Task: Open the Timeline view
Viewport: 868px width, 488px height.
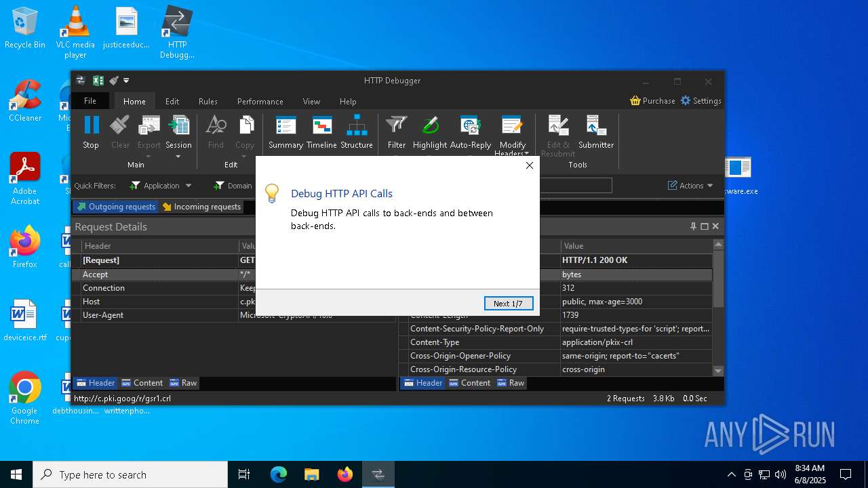Action: point(321,132)
